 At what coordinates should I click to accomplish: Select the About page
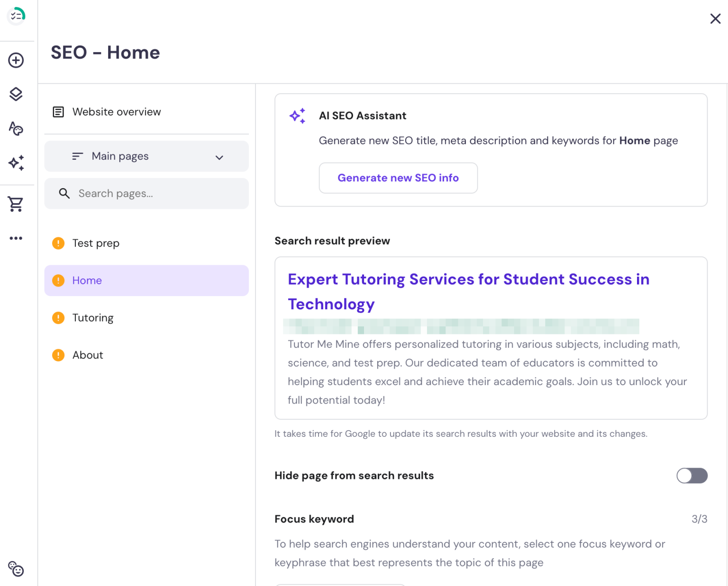(x=88, y=355)
